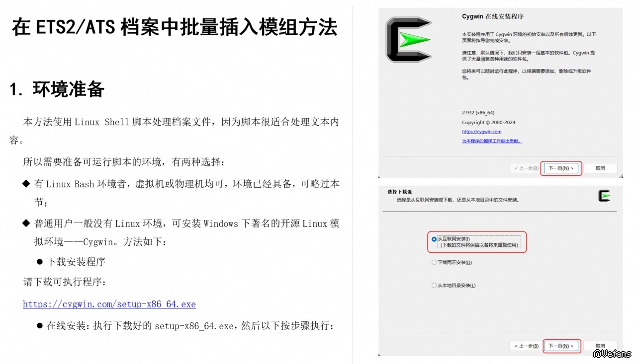Click the small Cygwin icon in 选择下载源 dialog
Image resolution: width=637 pixels, height=364 pixels.
click(604, 196)
